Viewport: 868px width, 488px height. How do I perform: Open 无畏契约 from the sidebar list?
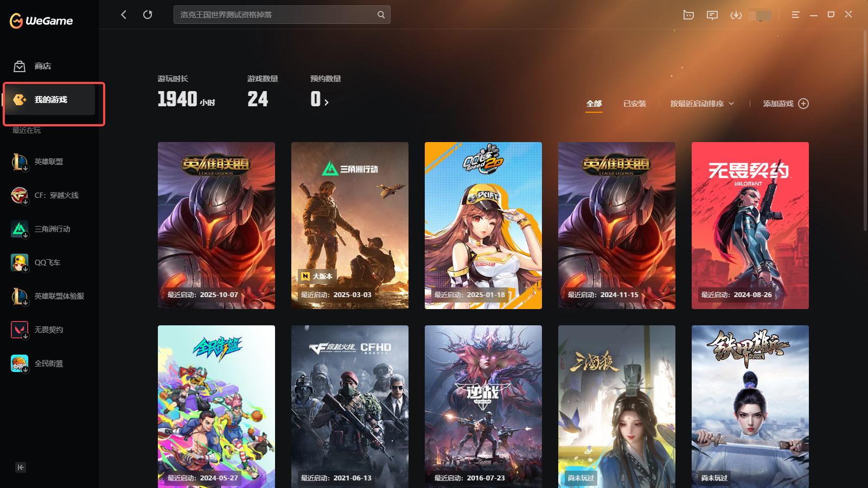(48, 330)
